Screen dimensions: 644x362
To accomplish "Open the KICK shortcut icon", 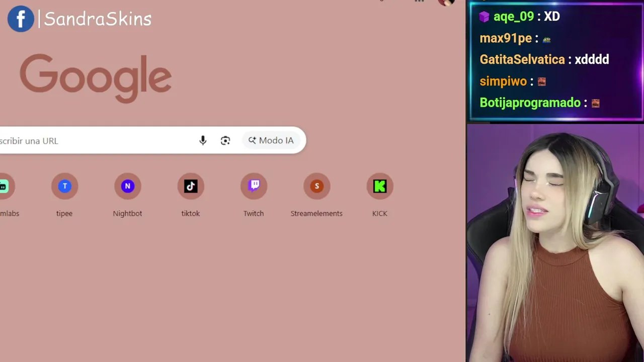I will pyautogui.click(x=380, y=186).
